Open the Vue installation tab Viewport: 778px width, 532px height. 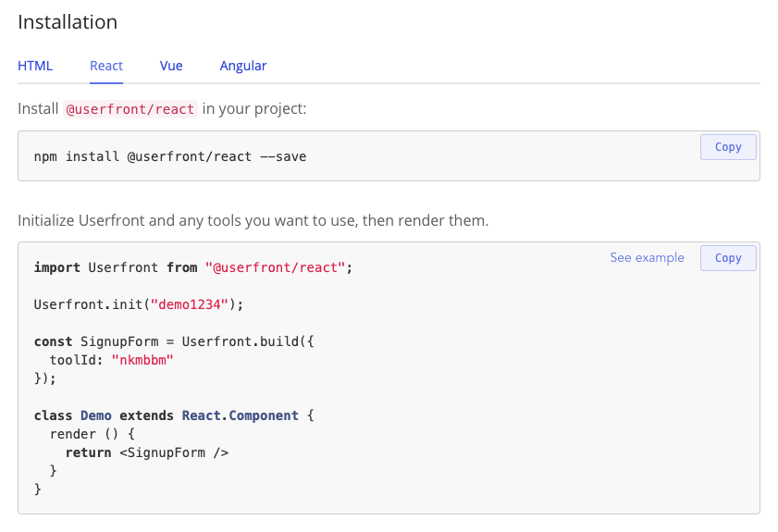pyautogui.click(x=171, y=66)
